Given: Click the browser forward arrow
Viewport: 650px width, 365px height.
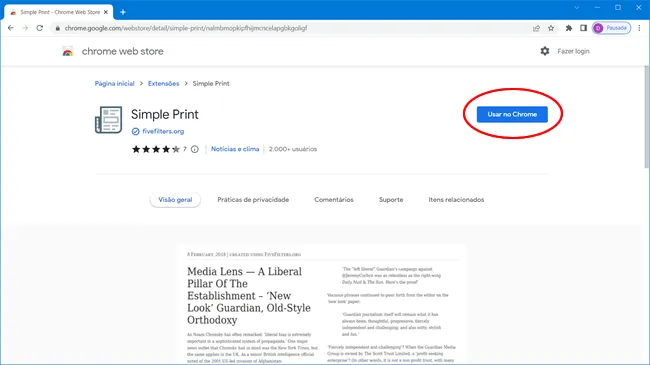Looking at the screenshot, I should (25, 28).
